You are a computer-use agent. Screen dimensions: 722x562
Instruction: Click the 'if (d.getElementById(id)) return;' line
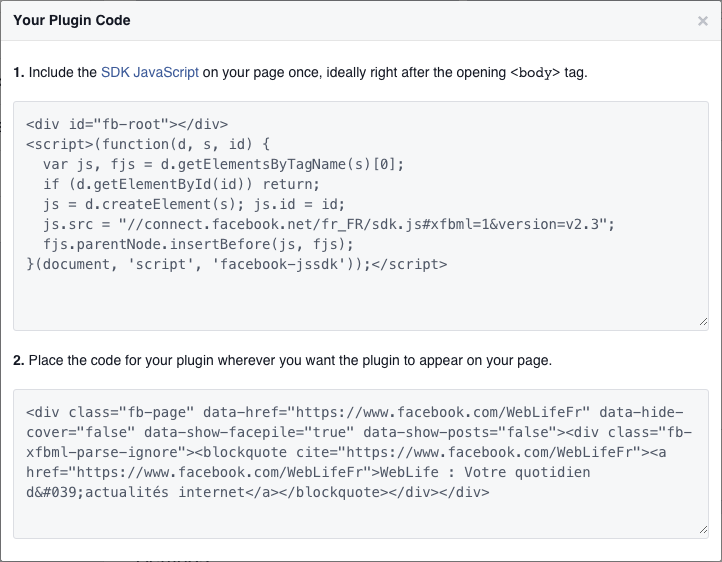click(181, 184)
